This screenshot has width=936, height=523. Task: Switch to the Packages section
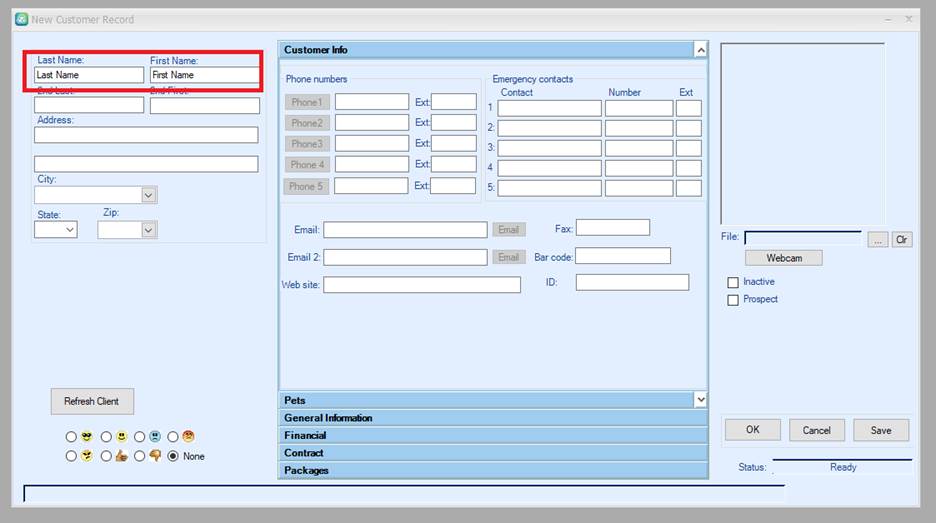tap(492, 470)
